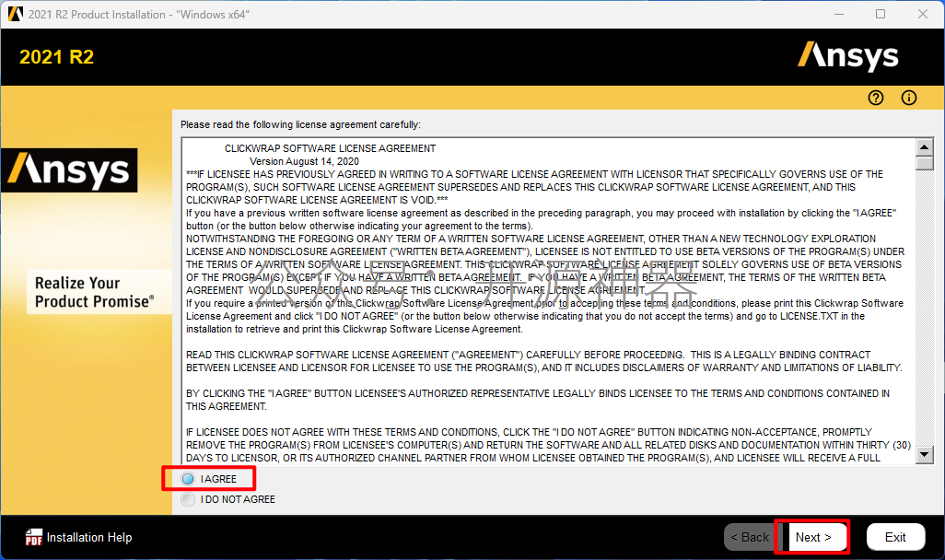Click the 'Version August 14, 2020' line

tap(304, 161)
